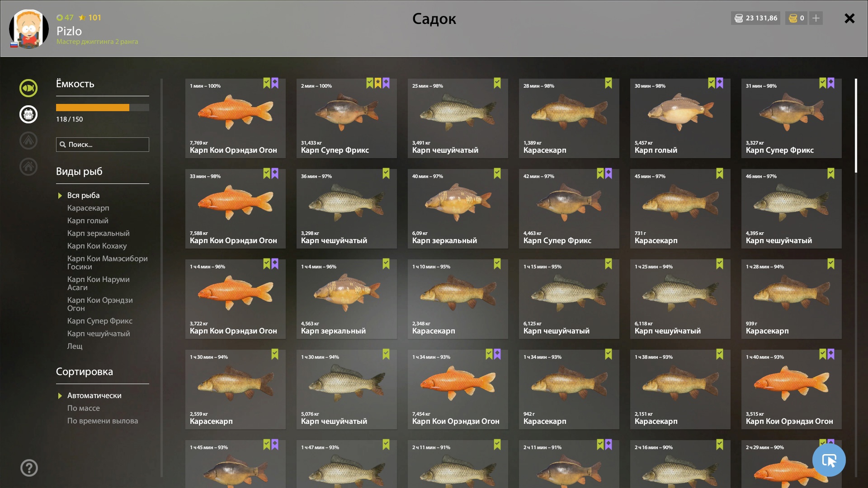The height and width of the screenshot is (488, 868).
Task: Click the plus icon to add gold
Action: (816, 18)
